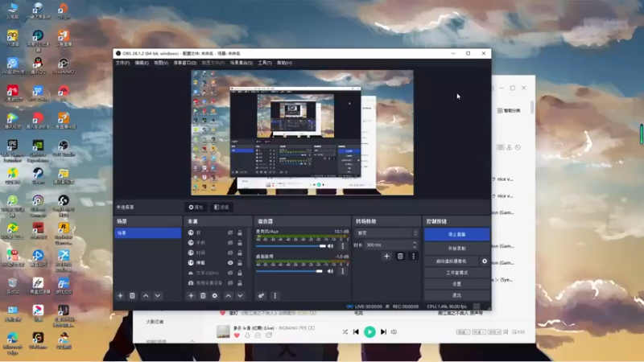Click the 开始录制 button
The width and height of the screenshot is (644, 362).
tap(456, 249)
